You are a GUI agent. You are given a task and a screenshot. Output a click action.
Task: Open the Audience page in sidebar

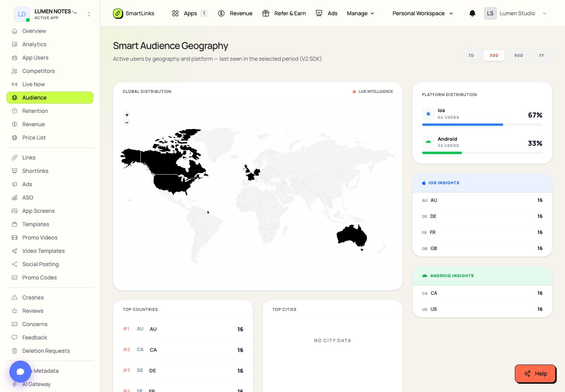(x=50, y=98)
